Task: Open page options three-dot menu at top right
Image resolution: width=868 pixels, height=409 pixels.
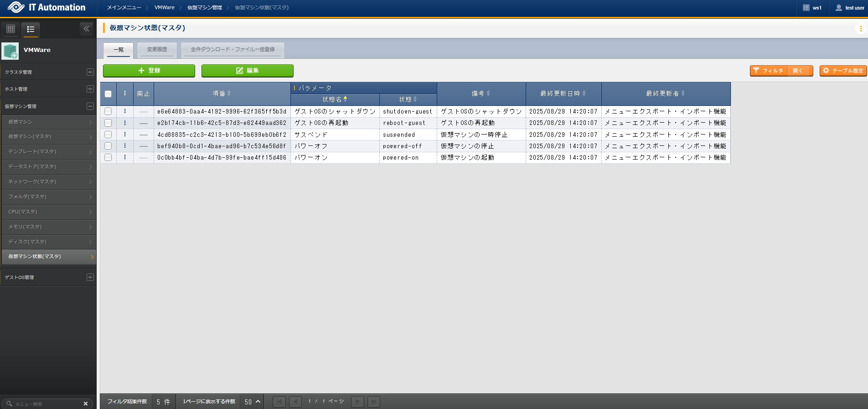Action: (x=860, y=28)
